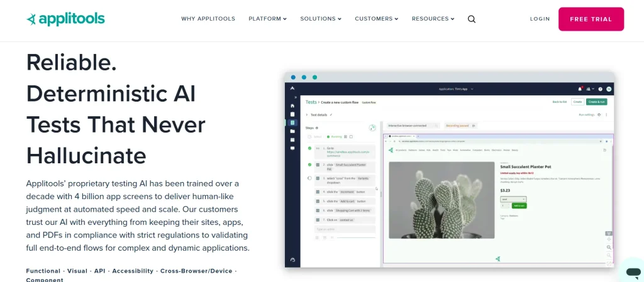This screenshot has width=644, height=282.
Task: Click pencil edit icon beside Test details
Action: click(x=331, y=115)
